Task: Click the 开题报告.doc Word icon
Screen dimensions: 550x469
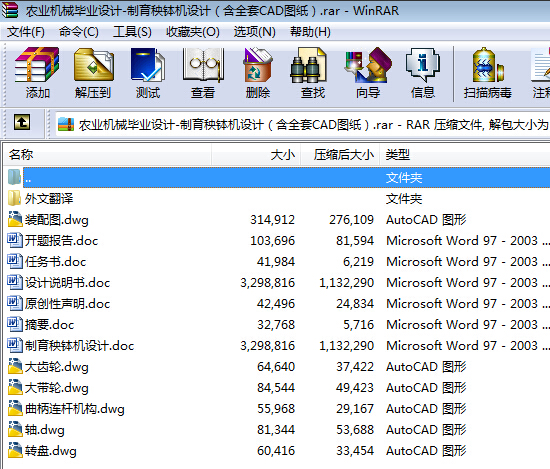Action: tap(15, 240)
